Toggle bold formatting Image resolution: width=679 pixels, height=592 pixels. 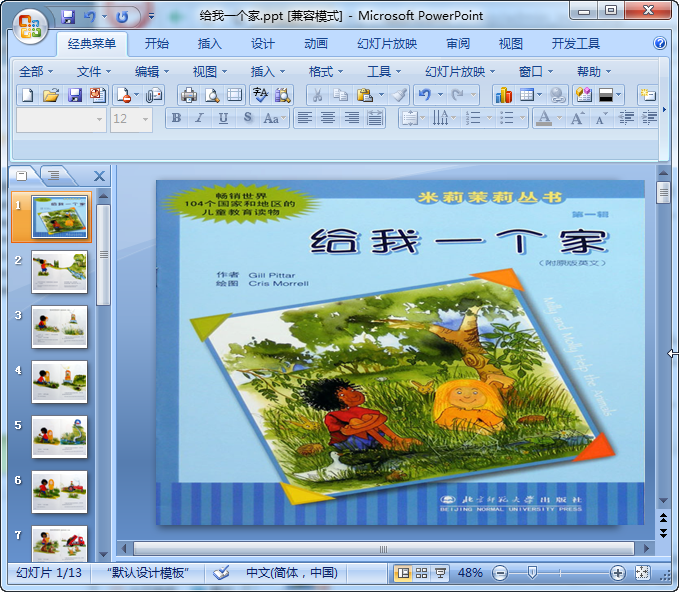click(176, 118)
